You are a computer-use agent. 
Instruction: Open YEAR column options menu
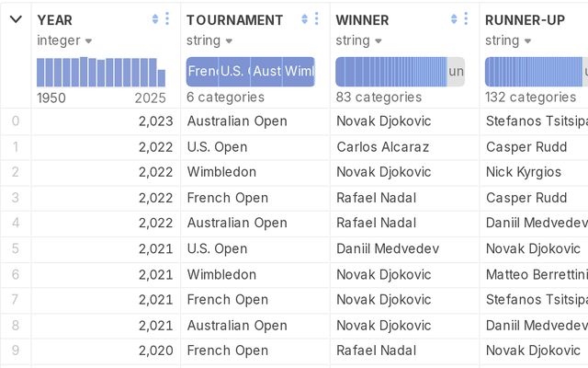(167, 18)
